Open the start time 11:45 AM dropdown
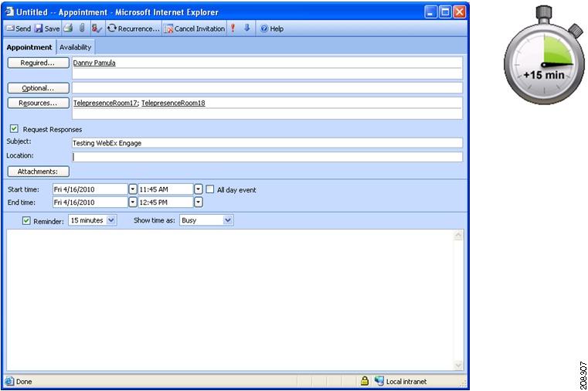The height and width of the screenshot is (391, 588). [199, 189]
